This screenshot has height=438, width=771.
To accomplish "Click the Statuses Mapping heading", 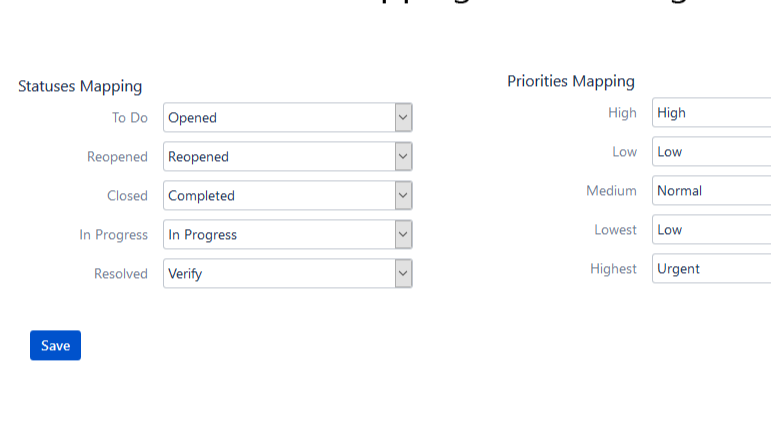I will coord(80,87).
